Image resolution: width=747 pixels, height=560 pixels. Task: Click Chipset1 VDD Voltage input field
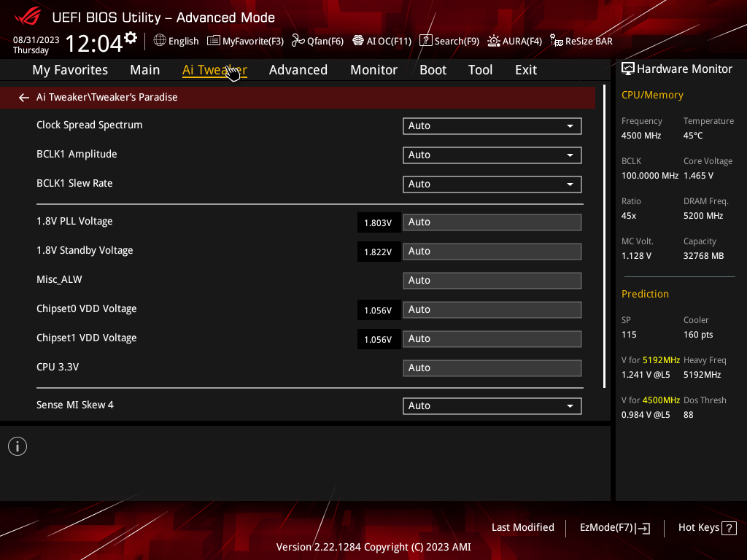pos(492,338)
